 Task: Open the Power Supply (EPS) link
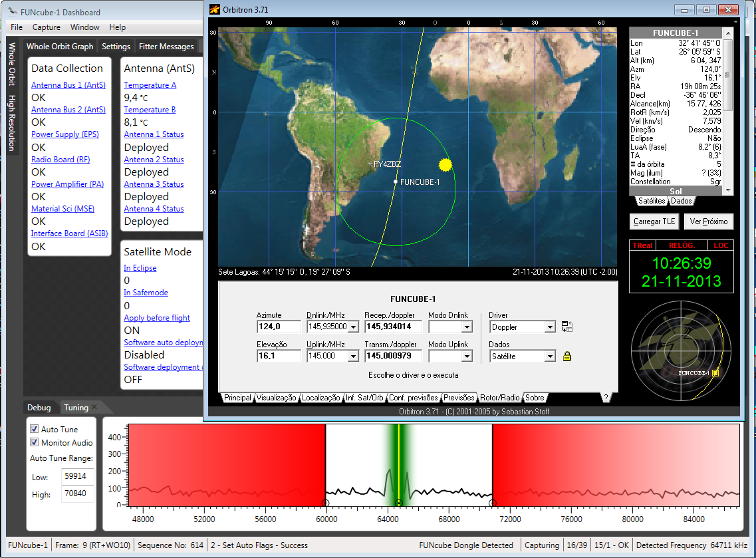click(x=65, y=134)
